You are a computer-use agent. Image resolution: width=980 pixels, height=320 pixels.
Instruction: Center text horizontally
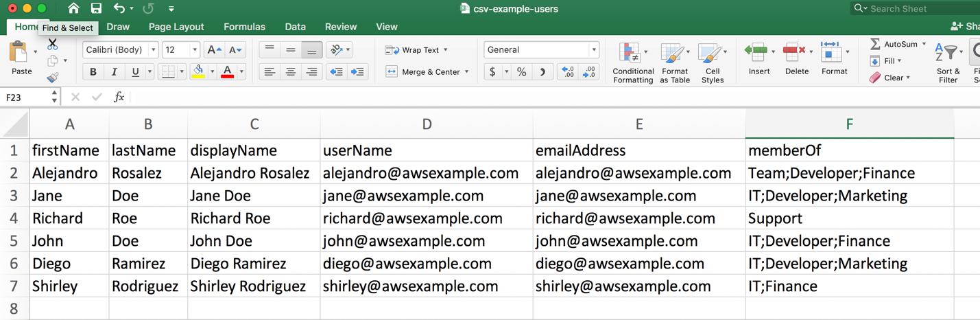tap(291, 72)
